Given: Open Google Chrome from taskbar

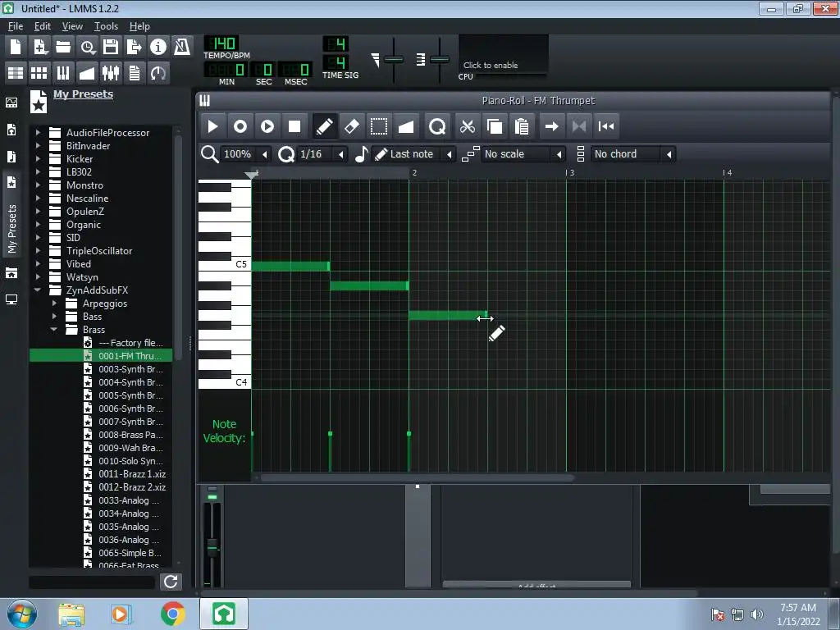Looking at the screenshot, I should (172, 614).
